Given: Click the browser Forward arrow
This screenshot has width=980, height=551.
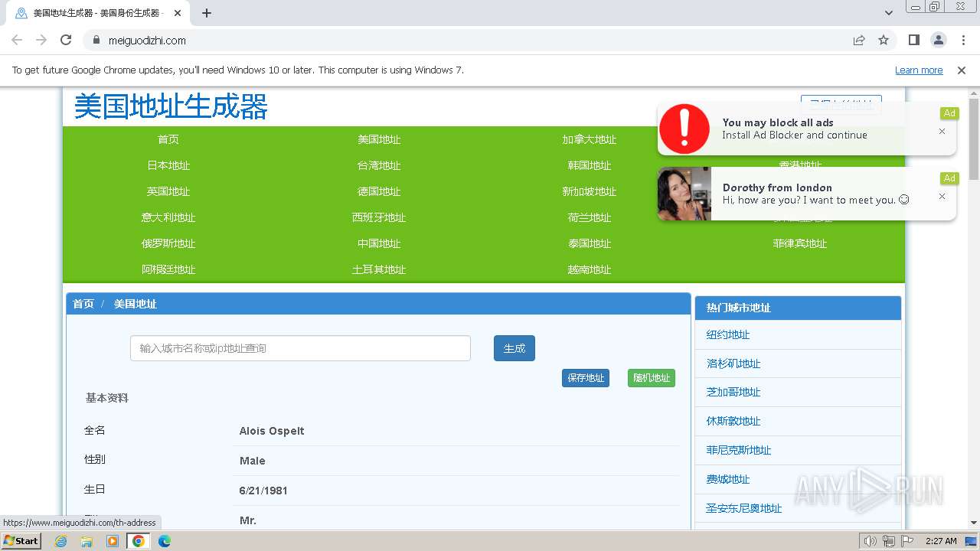Looking at the screenshot, I should pos(41,40).
